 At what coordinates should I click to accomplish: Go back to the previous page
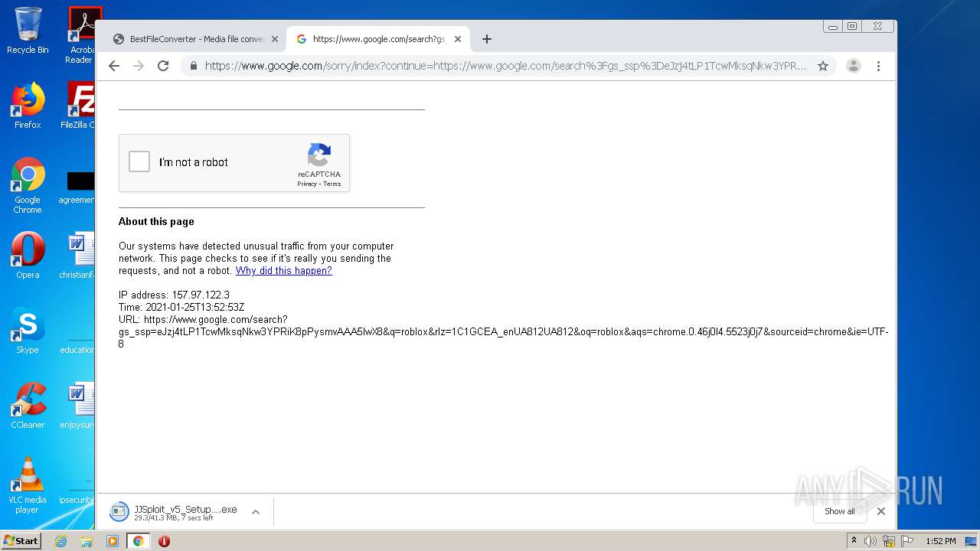114,66
